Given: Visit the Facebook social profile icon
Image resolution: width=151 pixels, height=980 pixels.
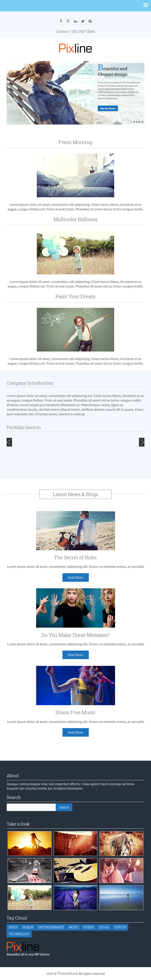Looking at the screenshot, I should (x=61, y=21).
